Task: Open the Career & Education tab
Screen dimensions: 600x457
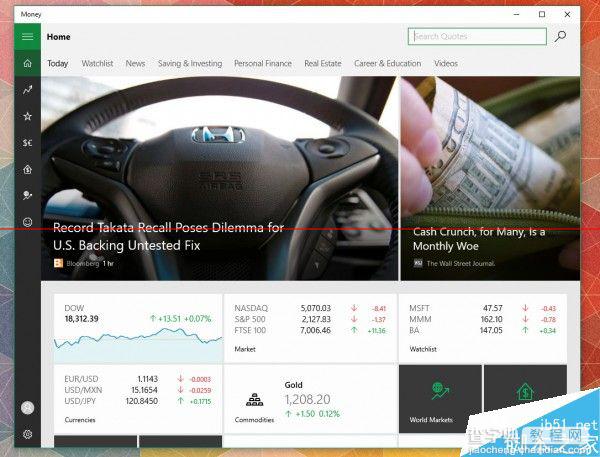Action: coord(388,64)
